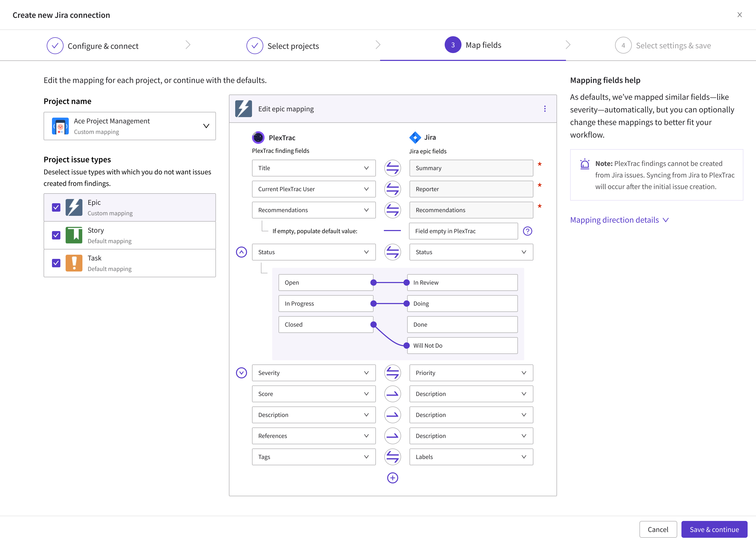Click the PlexTrac logo icon
Screen dimensions: 756x543
pos(258,137)
